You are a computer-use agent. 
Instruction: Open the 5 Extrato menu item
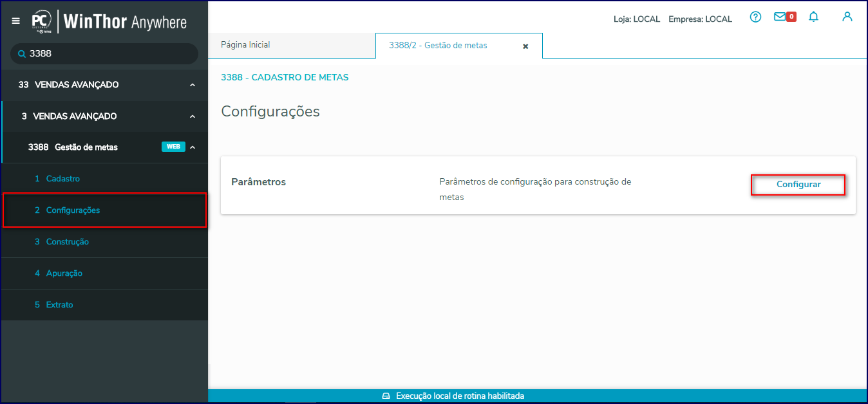(104, 305)
